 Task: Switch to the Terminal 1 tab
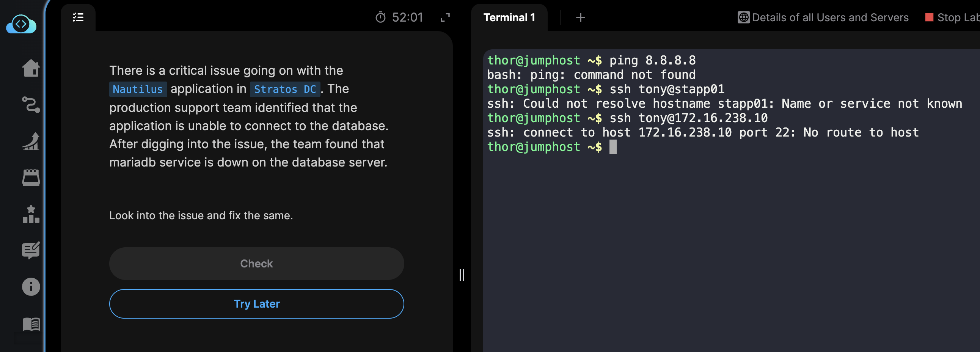click(509, 17)
